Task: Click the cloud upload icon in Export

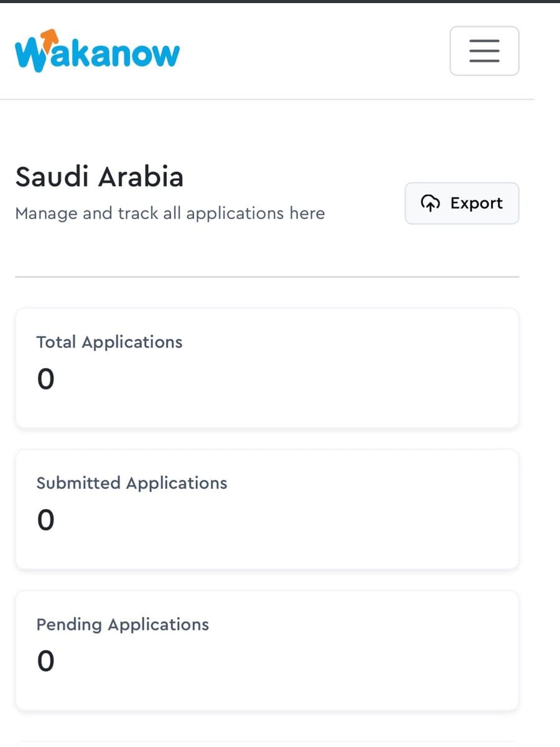Action: point(431,203)
